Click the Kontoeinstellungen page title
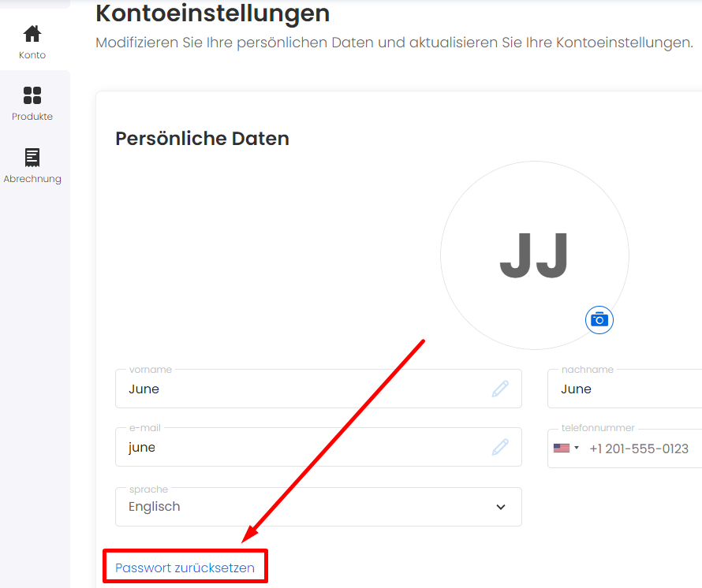702x588 pixels. (x=213, y=13)
